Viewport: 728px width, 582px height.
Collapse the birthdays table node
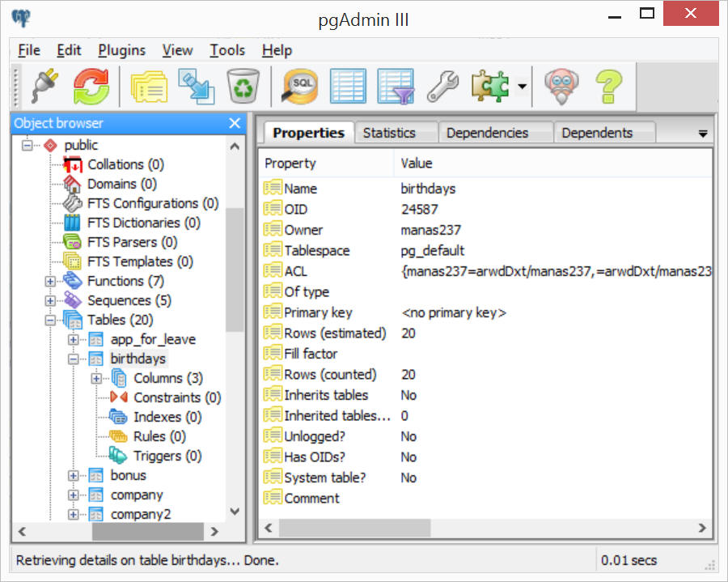(74, 359)
